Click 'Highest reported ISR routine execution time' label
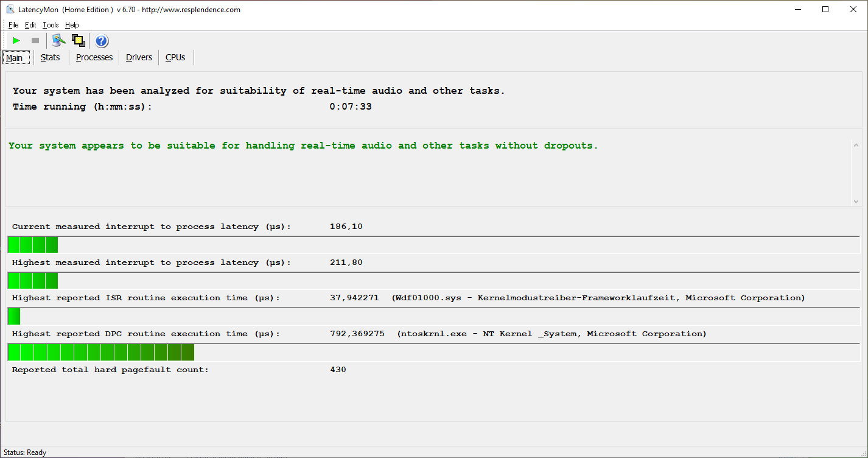The image size is (868, 458). (x=146, y=298)
